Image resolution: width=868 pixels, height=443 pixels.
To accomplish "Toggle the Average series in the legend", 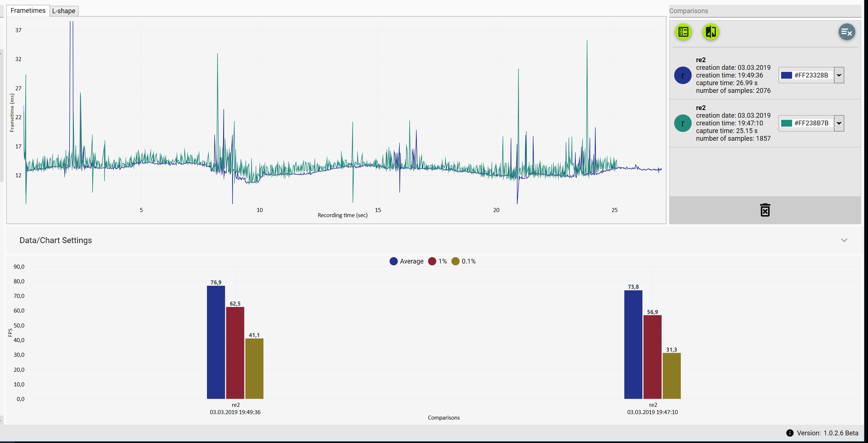I will pos(394,261).
